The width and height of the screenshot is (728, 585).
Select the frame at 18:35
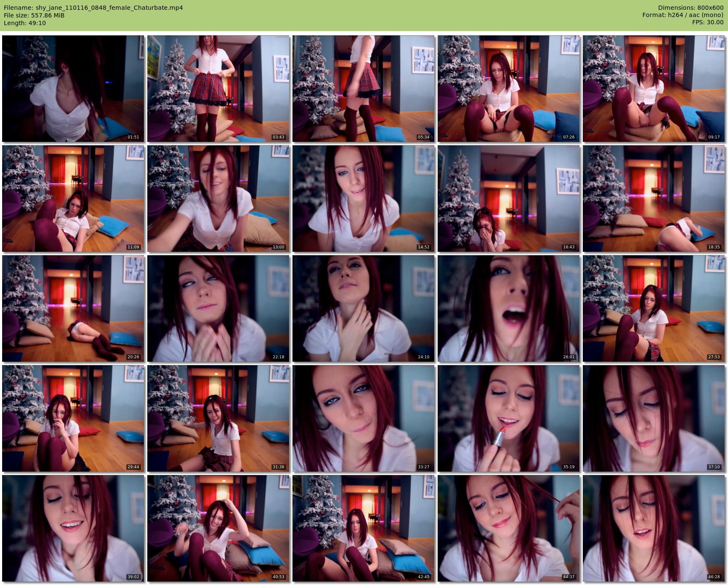[654, 199]
